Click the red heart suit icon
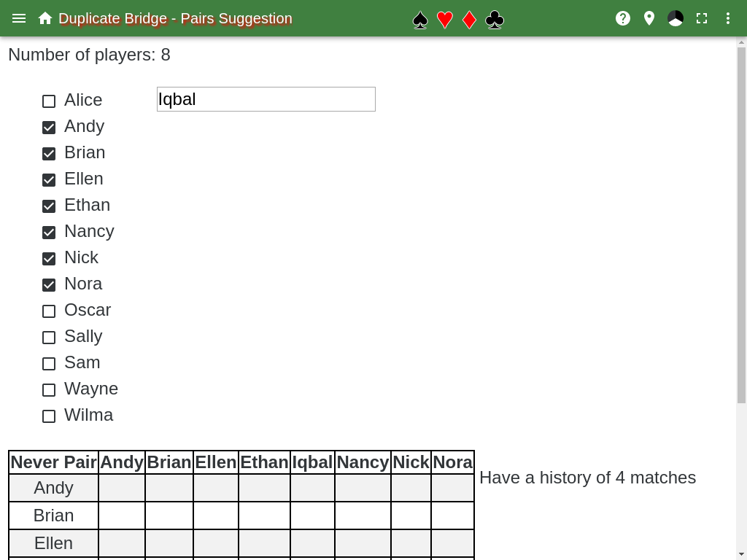 point(445,20)
